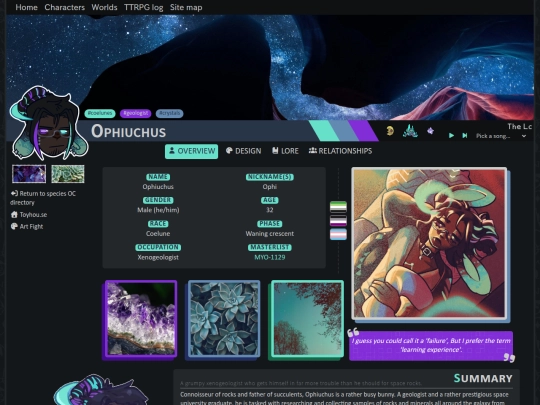Click the Coelune race value
The image size is (540, 405).
tap(158, 233)
